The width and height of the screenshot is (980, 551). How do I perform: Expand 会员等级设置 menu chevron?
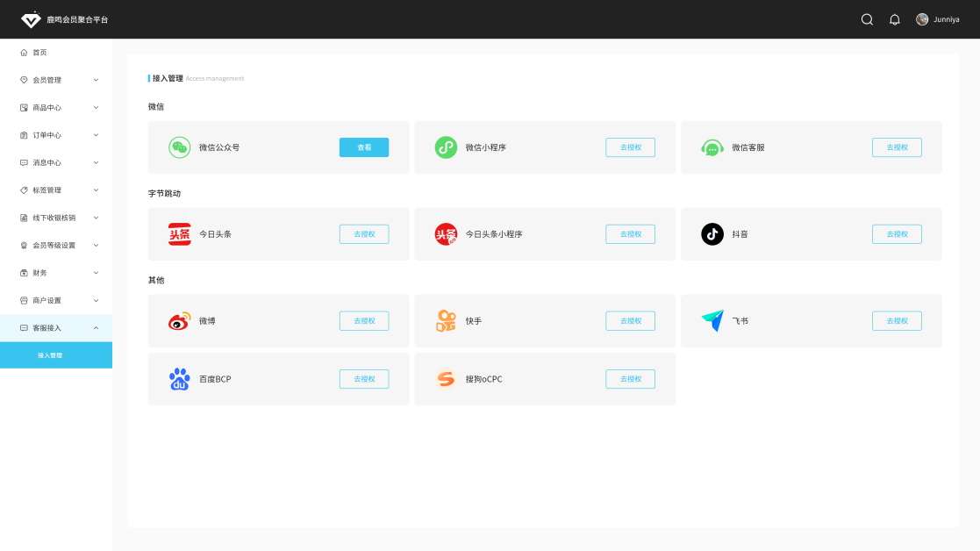(x=96, y=245)
